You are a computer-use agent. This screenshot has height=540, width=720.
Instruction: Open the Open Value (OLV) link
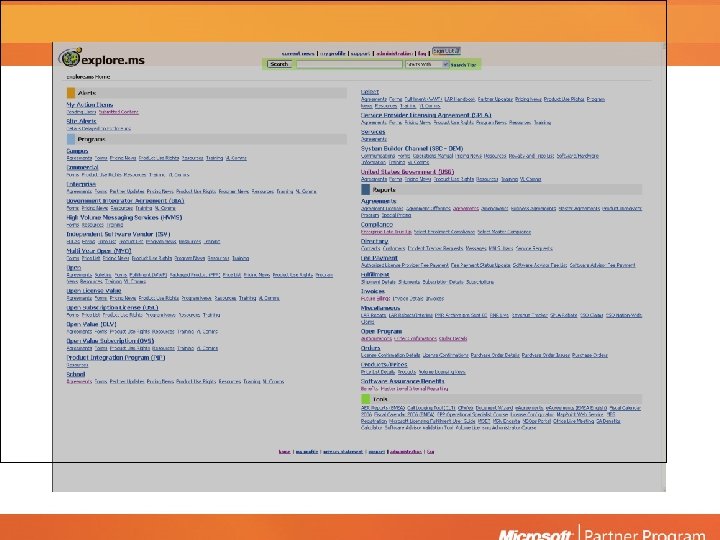91,324
